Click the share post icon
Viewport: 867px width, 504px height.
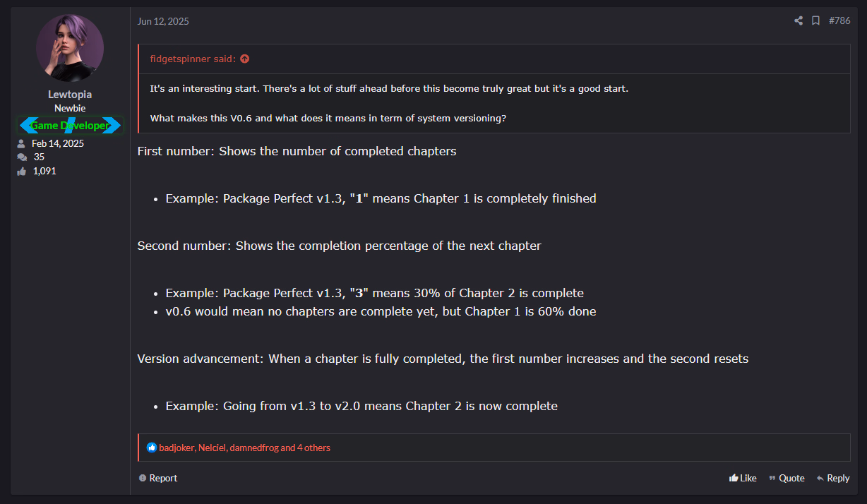799,21
